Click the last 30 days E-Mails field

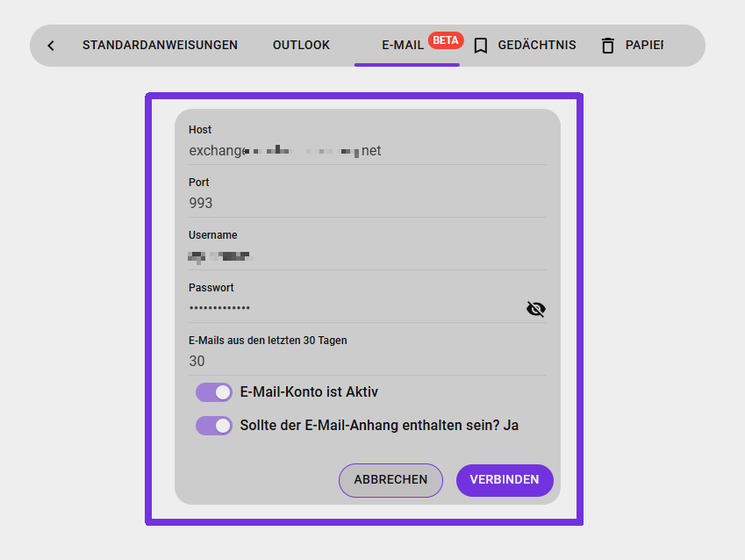coord(367,361)
